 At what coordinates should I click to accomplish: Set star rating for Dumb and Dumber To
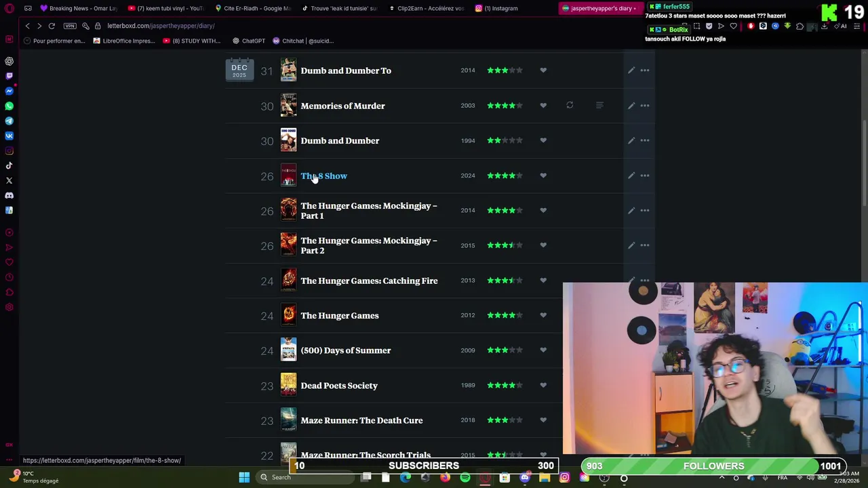[x=505, y=70]
